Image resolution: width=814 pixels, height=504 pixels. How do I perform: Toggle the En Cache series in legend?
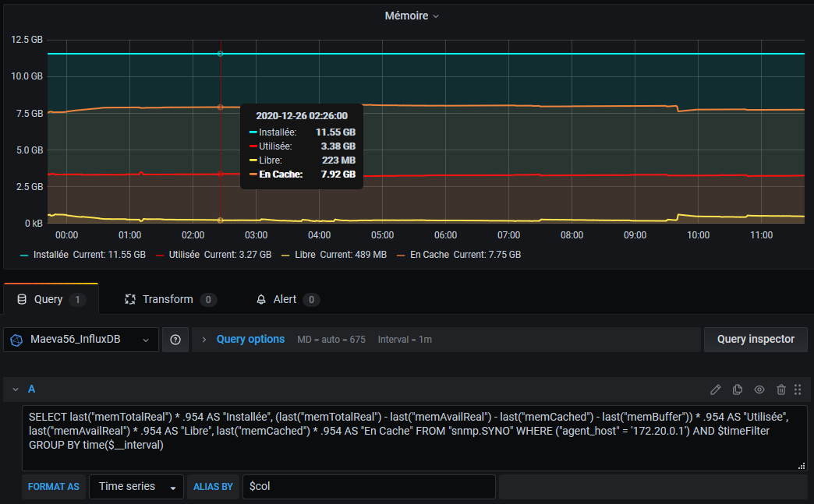(x=430, y=255)
